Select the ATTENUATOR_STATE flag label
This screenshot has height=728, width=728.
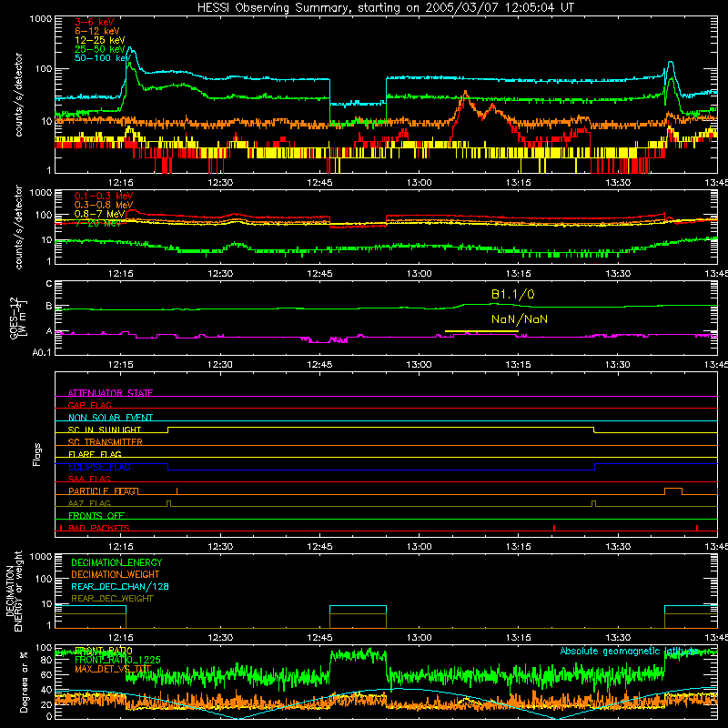coord(110,393)
